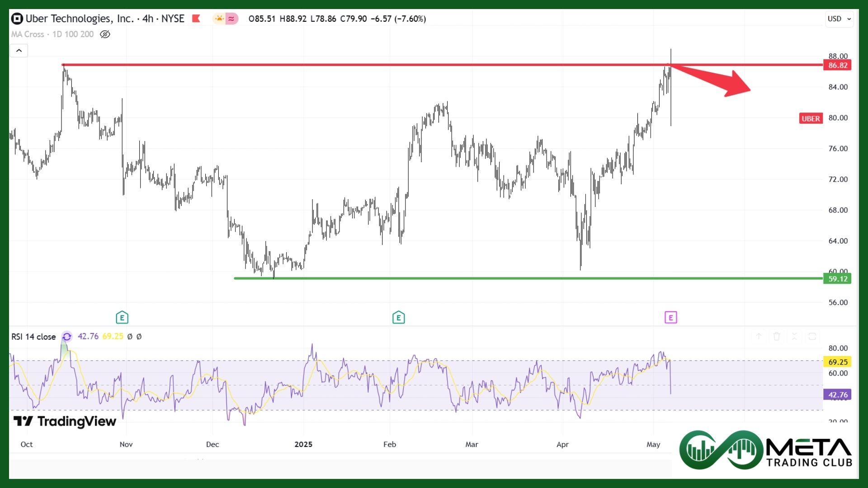This screenshot has width=868, height=488.
Task: Click the red flag icon next to NYSE
Action: (x=196, y=19)
